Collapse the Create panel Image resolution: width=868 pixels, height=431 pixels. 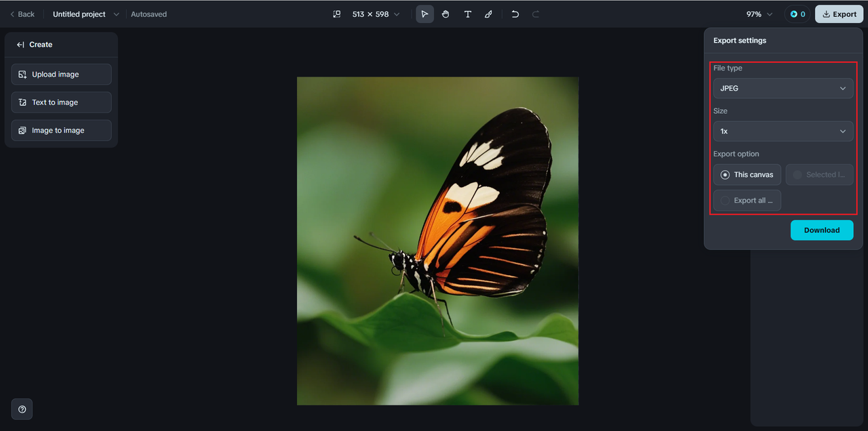coord(20,45)
